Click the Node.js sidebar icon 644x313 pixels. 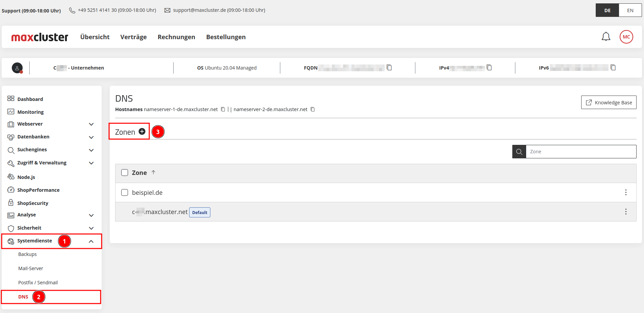pyautogui.click(x=11, y=177)
